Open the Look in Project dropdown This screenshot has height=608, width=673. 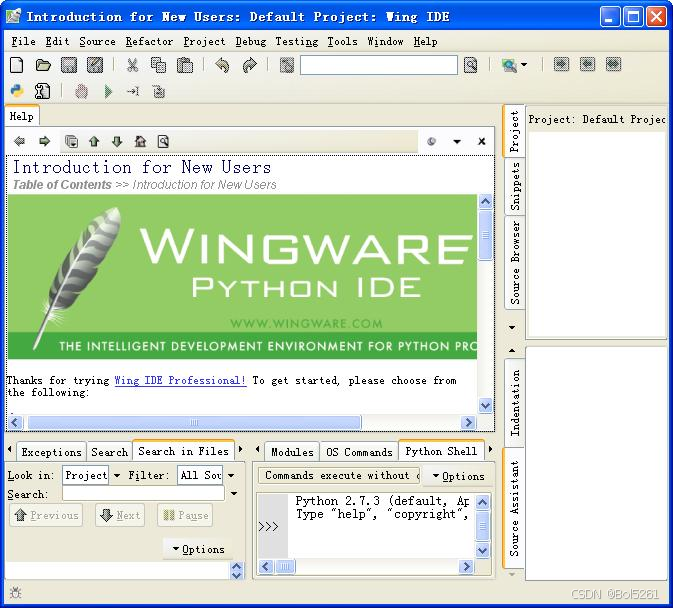pos(117,475)
